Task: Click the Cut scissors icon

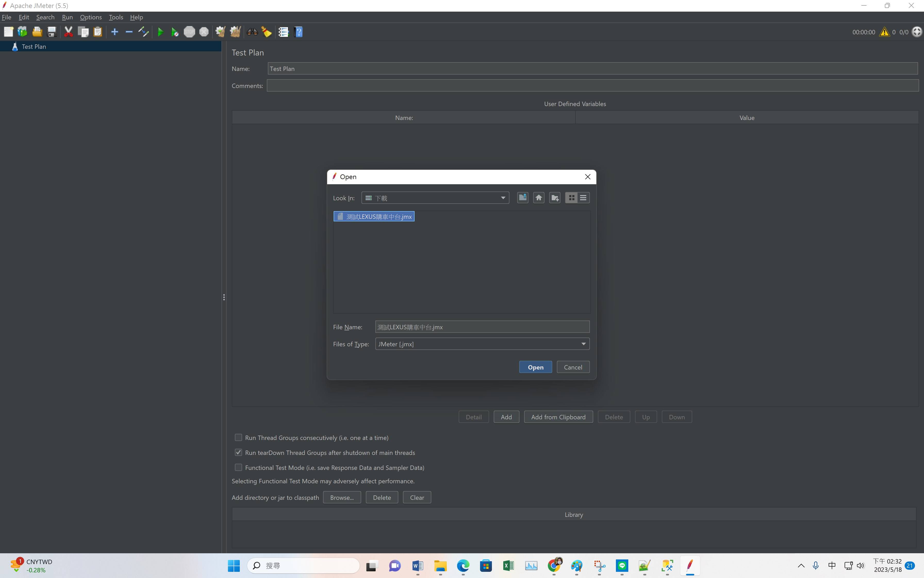Action: coord(68,32)
